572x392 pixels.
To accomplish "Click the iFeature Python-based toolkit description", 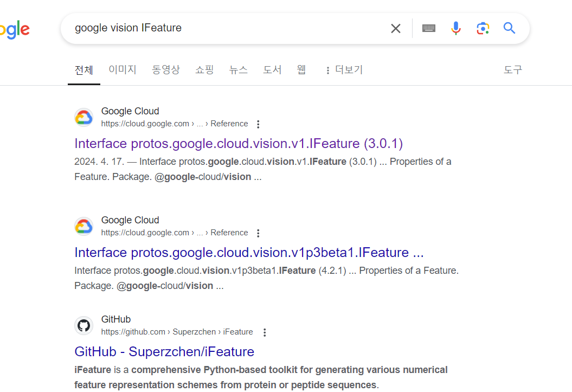I will click(261, 377).
